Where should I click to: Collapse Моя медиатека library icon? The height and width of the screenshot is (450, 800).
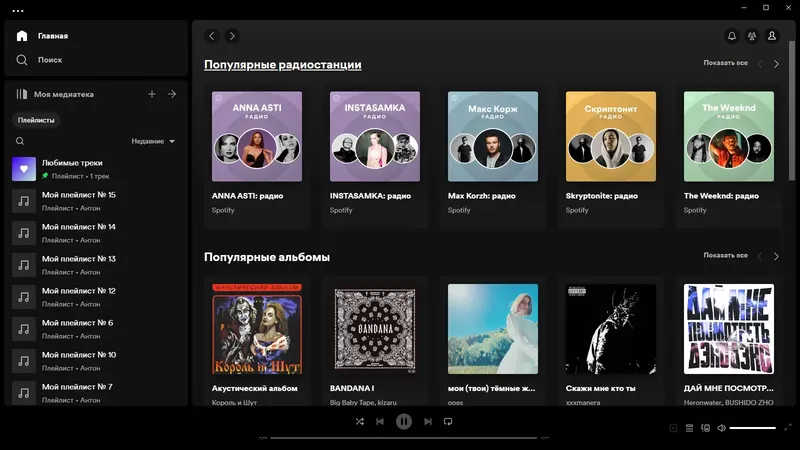pos(21,94)
